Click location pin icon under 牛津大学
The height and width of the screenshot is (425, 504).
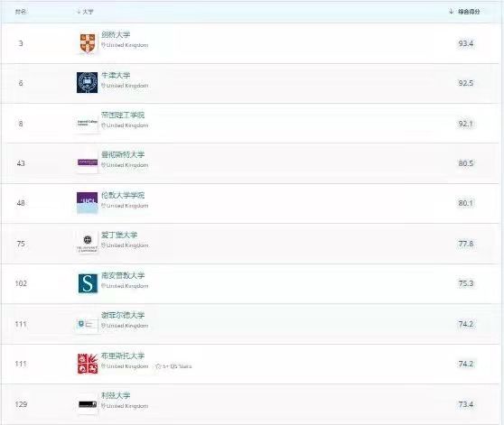click(x=103, y=86)
